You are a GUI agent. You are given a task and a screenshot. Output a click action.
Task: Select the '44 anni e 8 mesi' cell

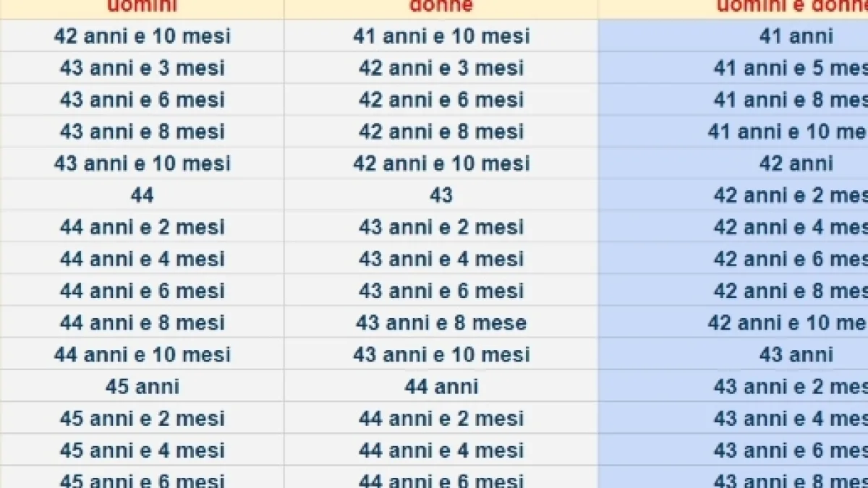(142, 322)
